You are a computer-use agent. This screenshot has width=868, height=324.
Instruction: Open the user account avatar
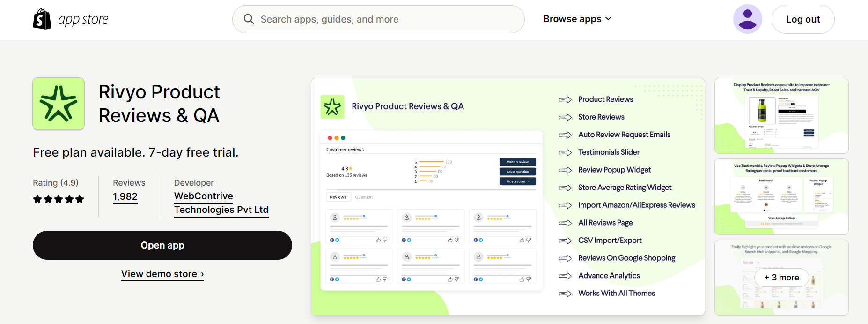tap(748, 19)
